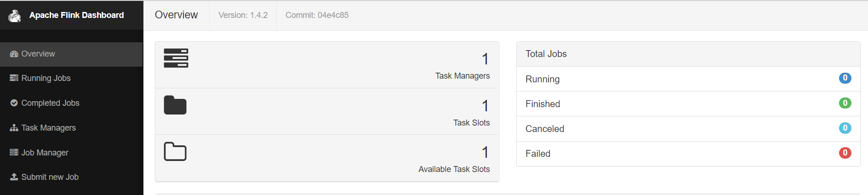The height and width of the screenshot is (195, 868).
Task: Click the Task Managers sitemap icon
Action: (14, 128)
